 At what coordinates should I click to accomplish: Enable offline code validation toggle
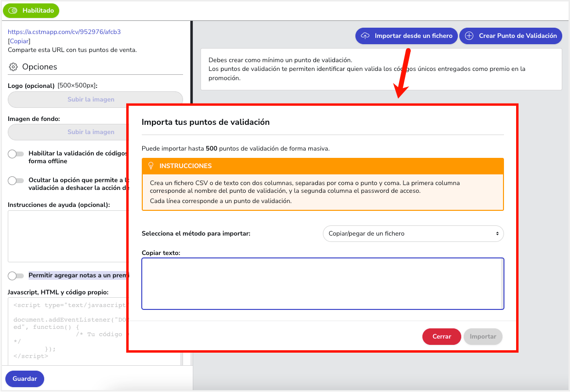point(16,154)
